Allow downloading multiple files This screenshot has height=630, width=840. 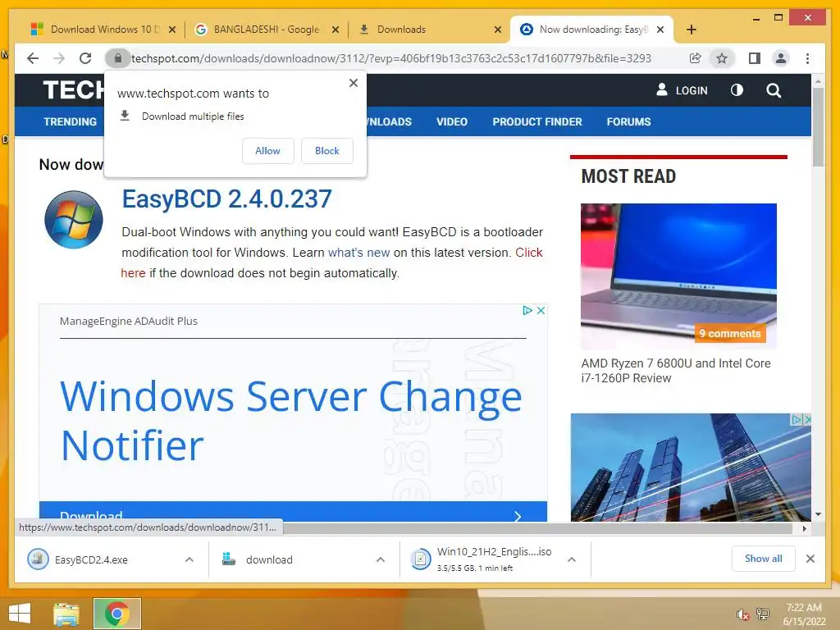click(x=268, y=151)
